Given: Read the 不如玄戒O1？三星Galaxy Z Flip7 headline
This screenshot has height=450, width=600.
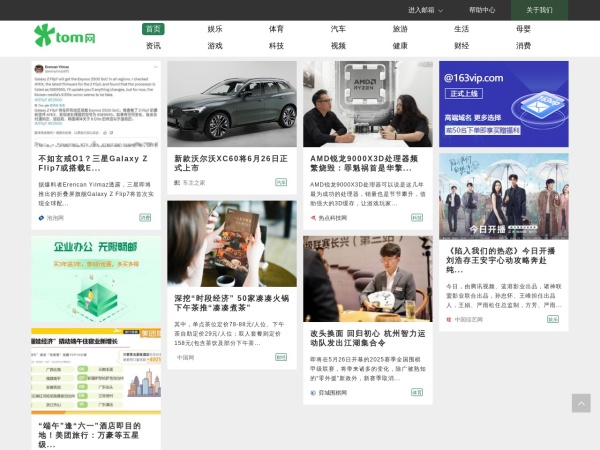Looking at the screenshot, I should tap(93, 163).
